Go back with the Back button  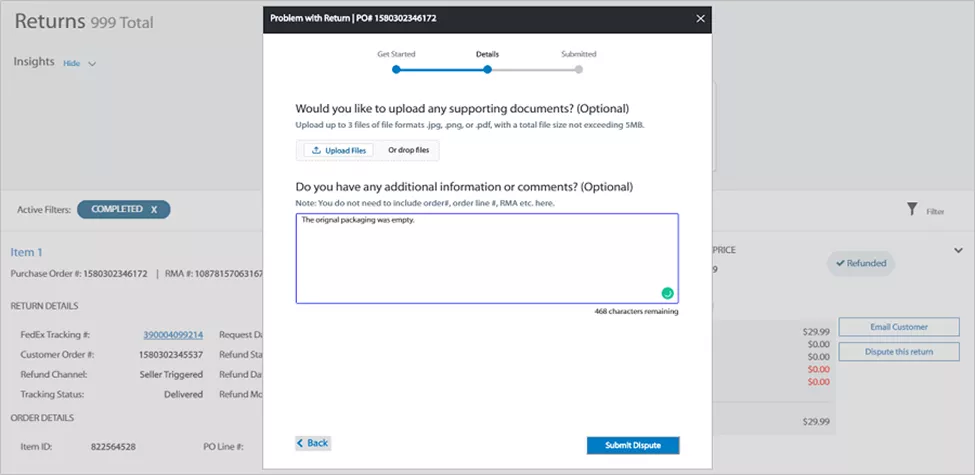tap(312, 443)
